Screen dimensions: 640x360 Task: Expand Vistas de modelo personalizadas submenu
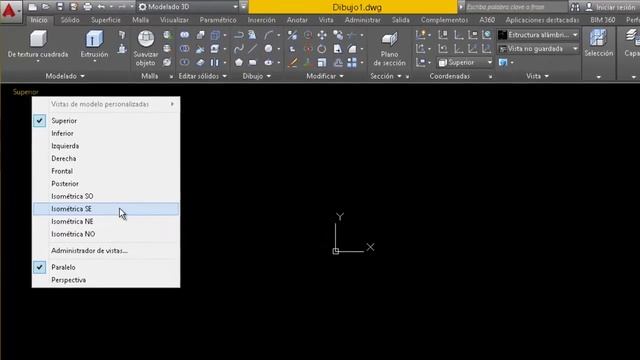[x=106, y=104]
